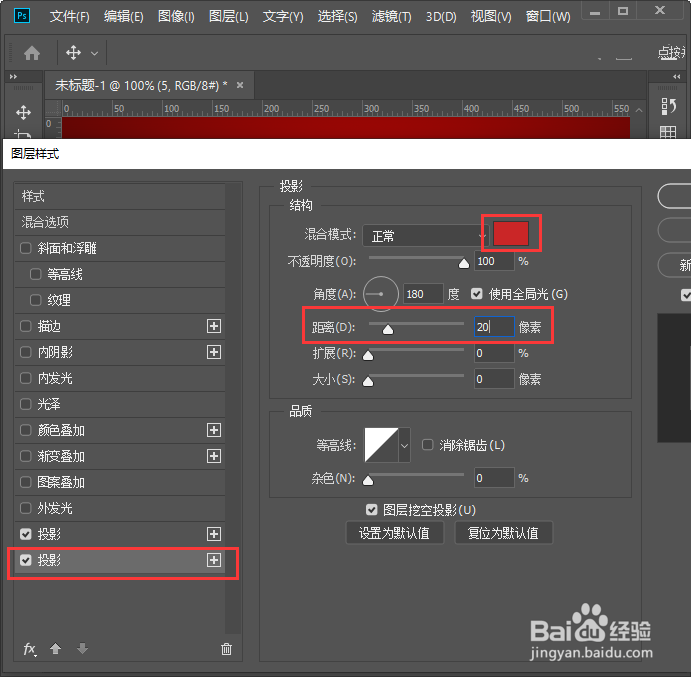Expand the 等高线 contour picker arrow
Screen dimensions: 691x677
tap(405, 445)
